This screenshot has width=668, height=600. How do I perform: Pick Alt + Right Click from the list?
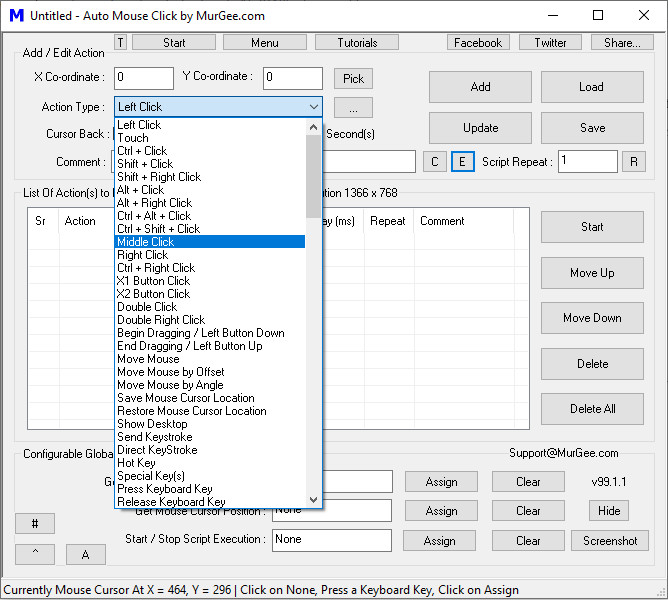pos(210,203)
